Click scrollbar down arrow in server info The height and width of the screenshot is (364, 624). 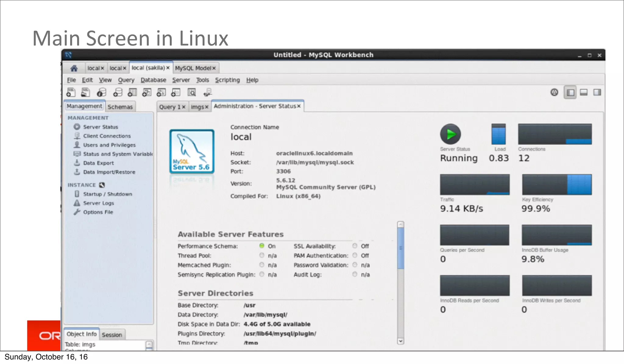tap(401, 341)
